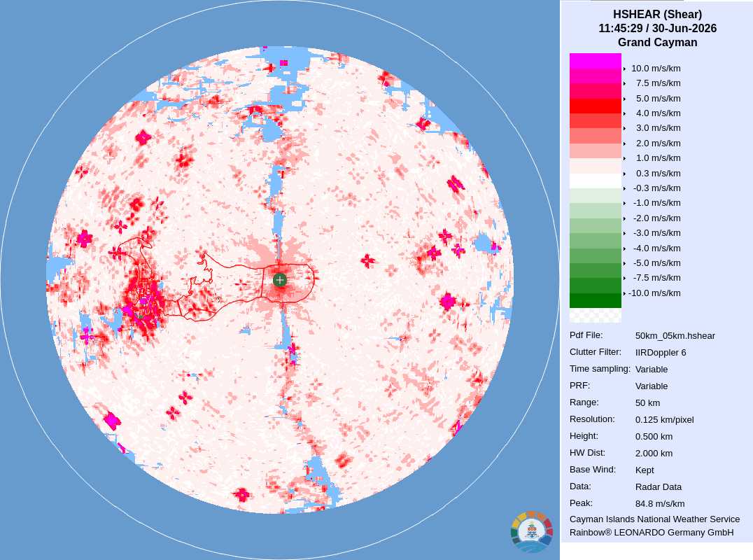Click the checkered transparent swatch below legend

coord(596,316)
